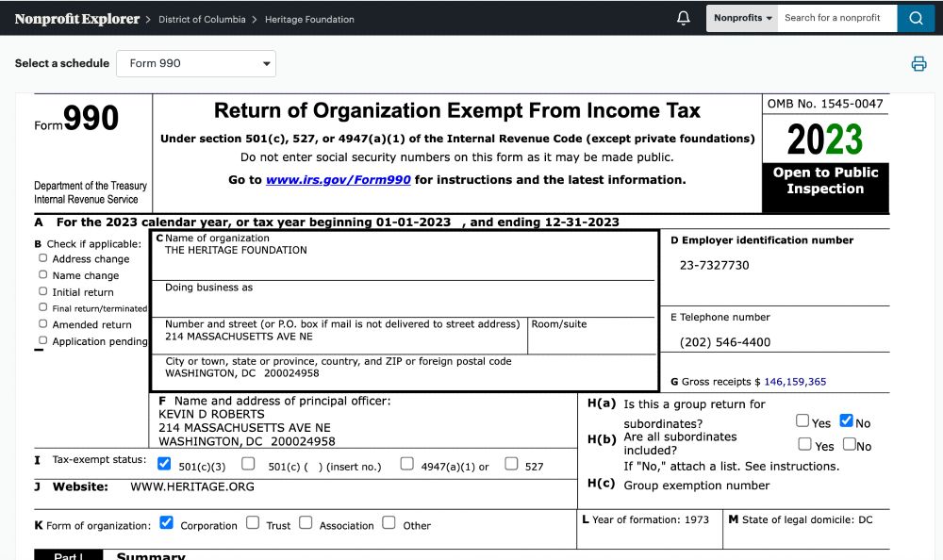Open the gross receipts 146,159,365 link

point(794,382)
